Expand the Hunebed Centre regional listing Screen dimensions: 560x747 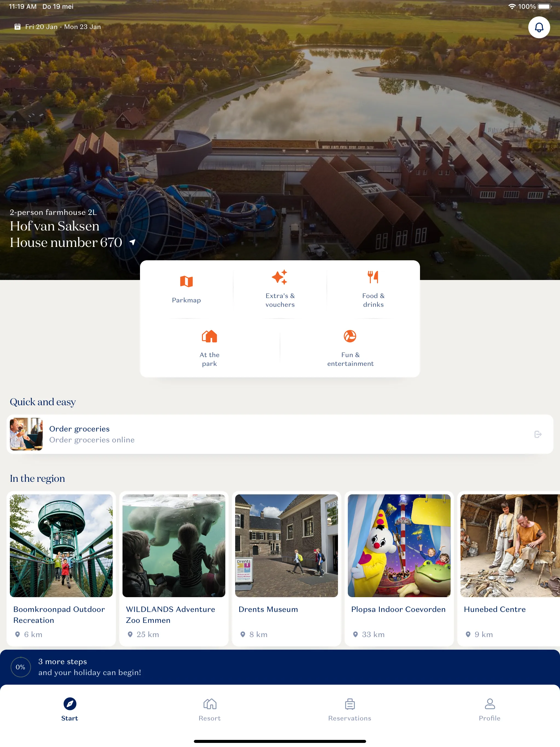click(510, 565)
